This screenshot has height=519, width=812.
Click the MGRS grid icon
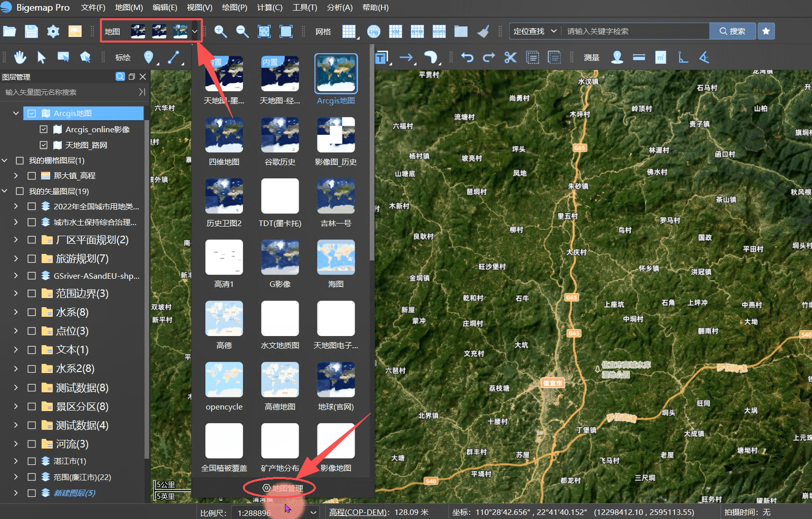[x=439, y=31]
